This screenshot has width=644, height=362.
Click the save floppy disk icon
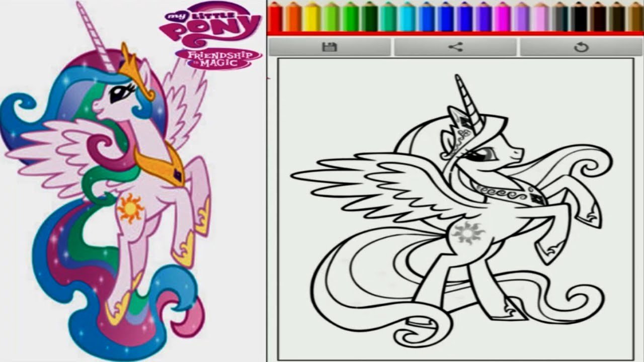(x=330, y=47)
